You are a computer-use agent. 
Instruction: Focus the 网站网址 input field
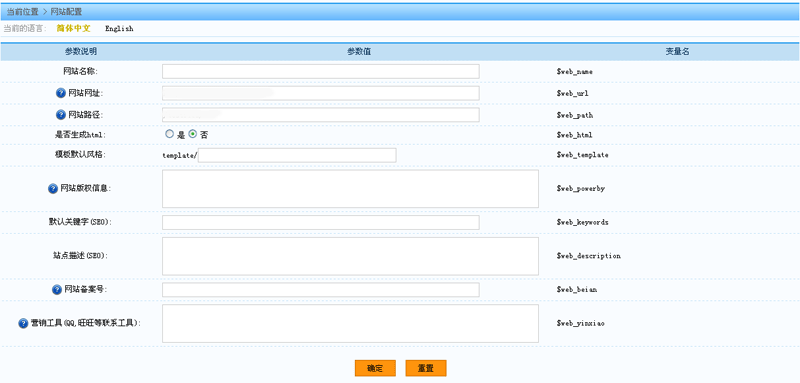tap(321, 93)
